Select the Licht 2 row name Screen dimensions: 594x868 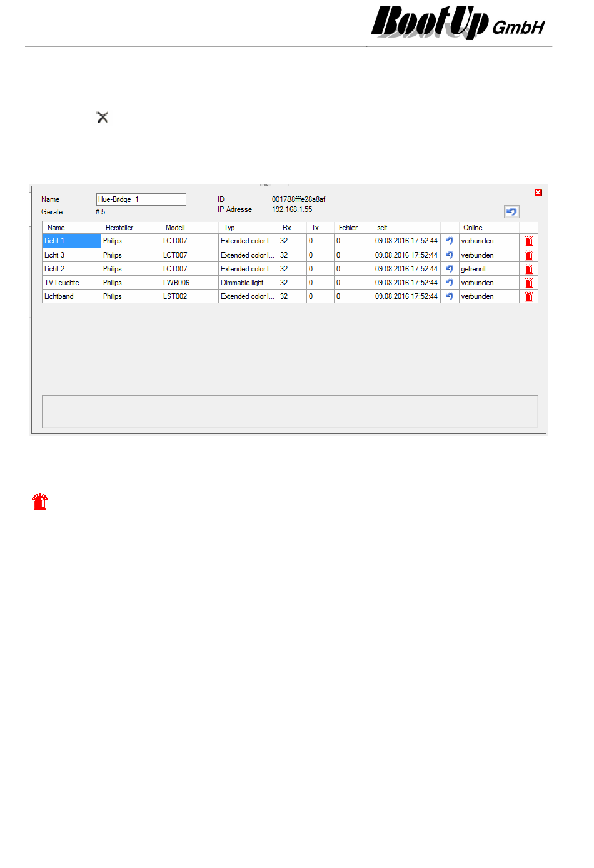[x=71, y=269]
